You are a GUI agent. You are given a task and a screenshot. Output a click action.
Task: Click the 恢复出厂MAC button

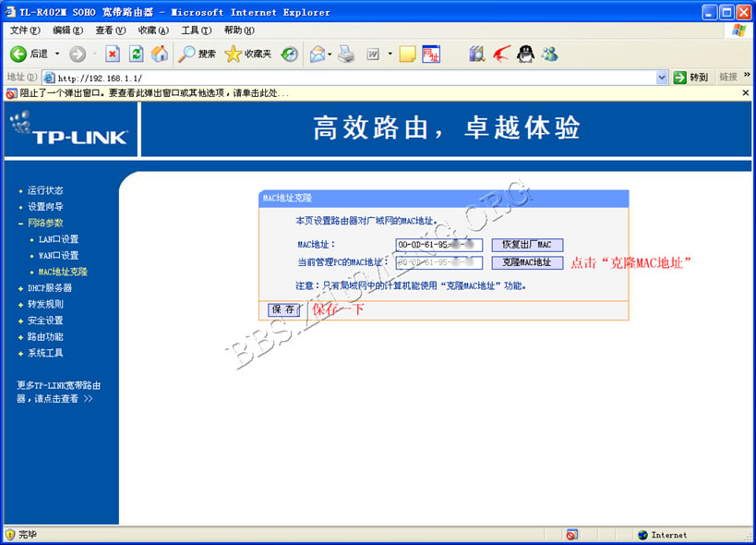[527, 245]
